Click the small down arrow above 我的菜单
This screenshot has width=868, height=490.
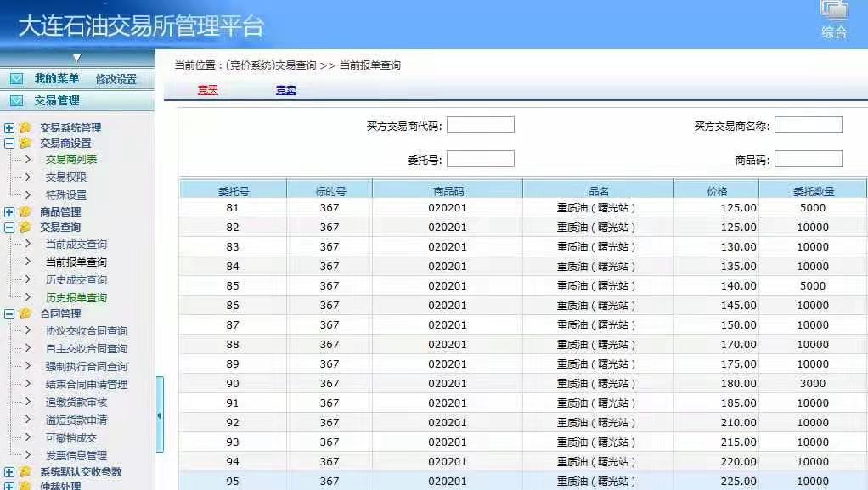click(76, 59)
